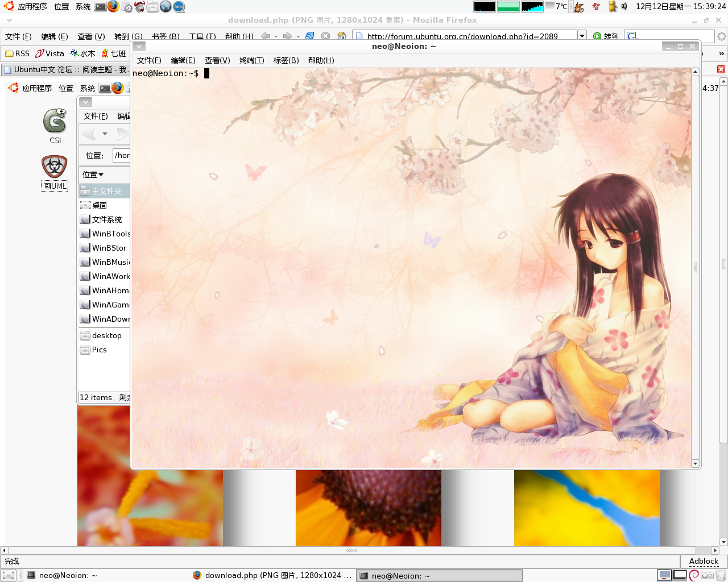This screenshot has height=582, width=728.
Task: Click the sunflower thumbnail image
Action: pyautogui.click(x=369, y=508)
